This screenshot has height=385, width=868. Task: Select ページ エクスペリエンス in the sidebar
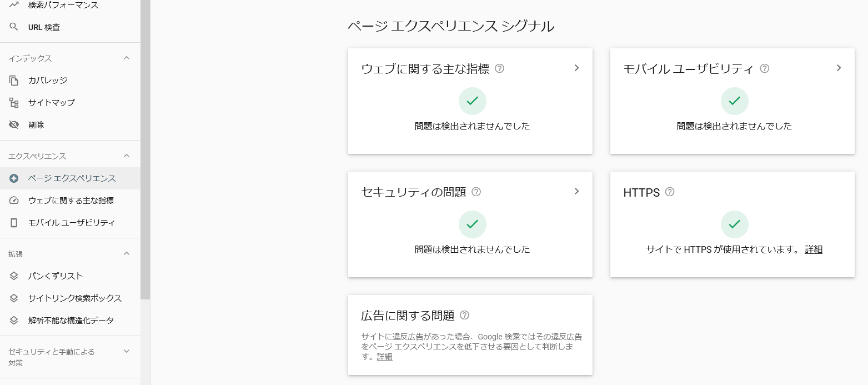pyautogui.click(x=72, y=178)
